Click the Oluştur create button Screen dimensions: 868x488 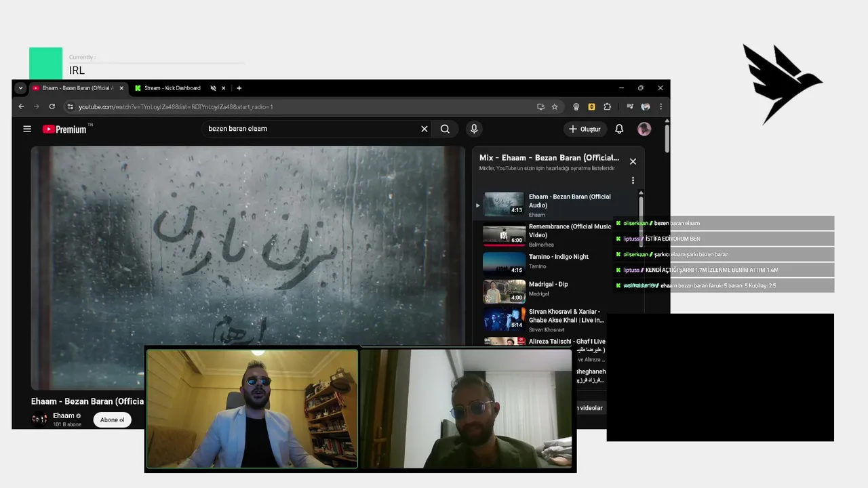[x=584, y=129]
